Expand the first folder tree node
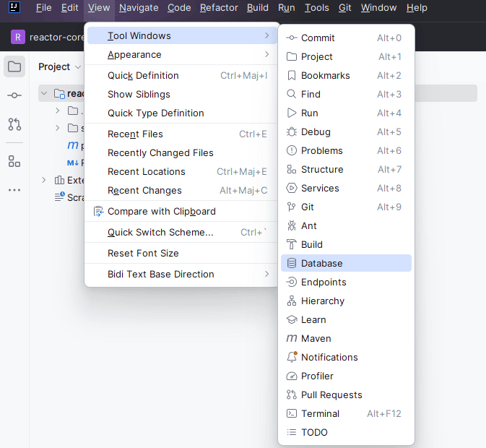The height and width of the screenshot is (448, 486). [57, 111]
